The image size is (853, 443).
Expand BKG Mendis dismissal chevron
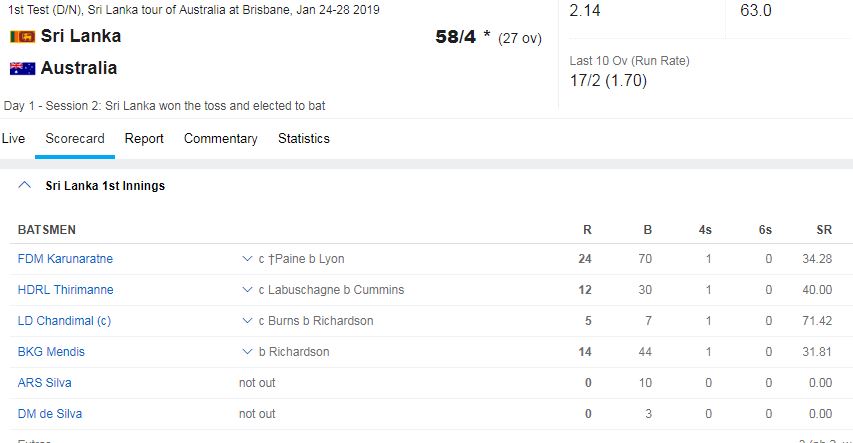pyautogui.click(x=247, y=352)
